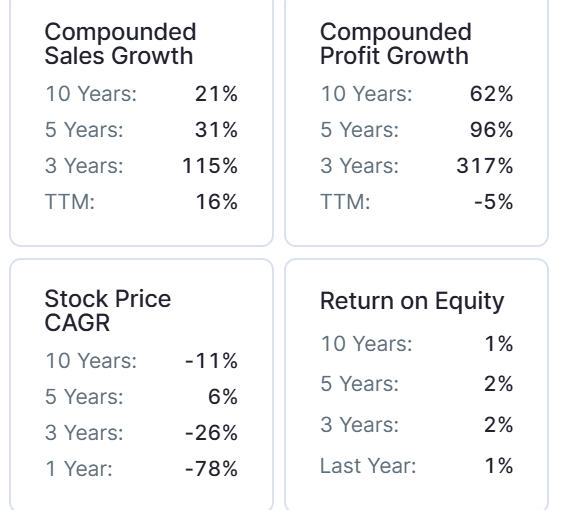Viewport: 561px width, 510px height.
Task: Select the -11% ten-year stock CAGR value
Action: tap(211, 361)
